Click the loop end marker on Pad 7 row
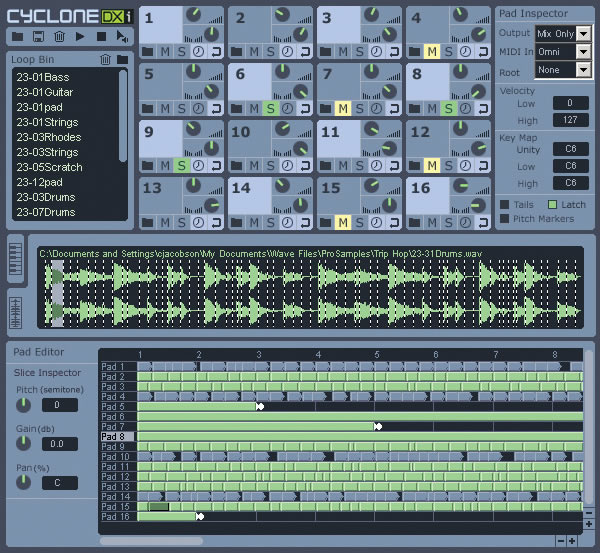600x553 pixels. click(x=378, y=426)
